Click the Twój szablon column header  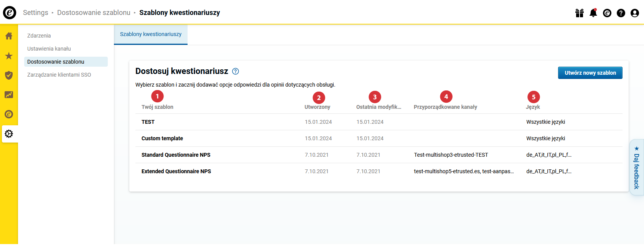coord(157,107)
